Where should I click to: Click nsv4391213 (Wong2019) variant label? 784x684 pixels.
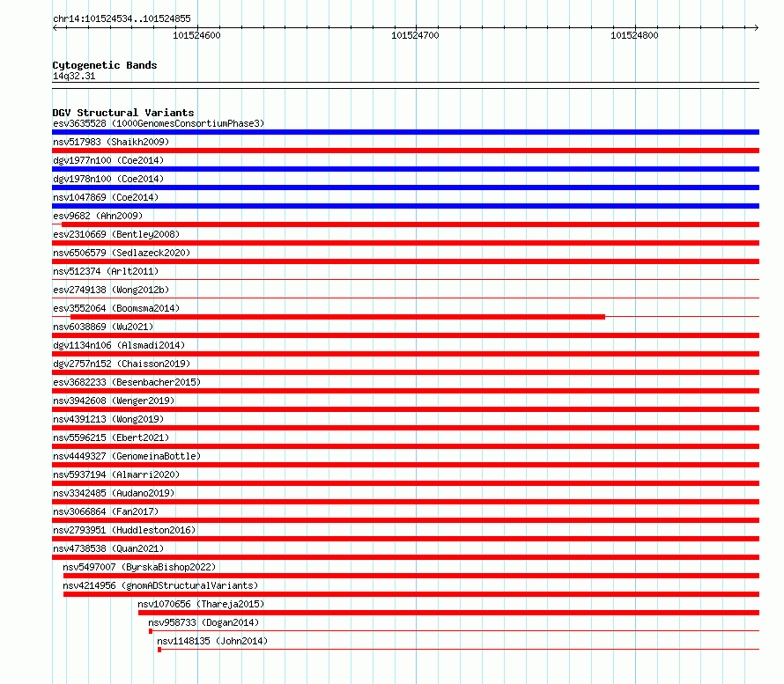[x=108, y=419]
